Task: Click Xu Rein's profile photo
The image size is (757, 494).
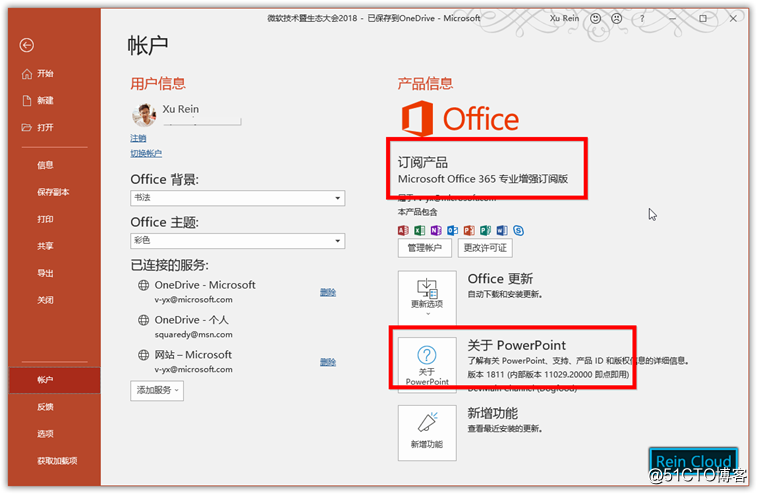Action: pyautogui.click(x=144, y=114)
